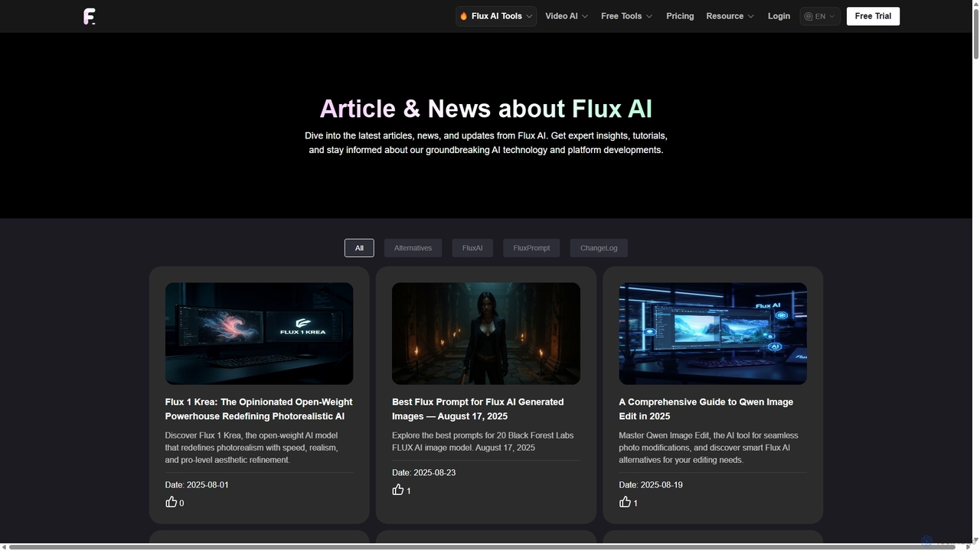Open the Resource dropdown
Image resolution: width=980 pixels, height=551 pixels.
(730, 16)
